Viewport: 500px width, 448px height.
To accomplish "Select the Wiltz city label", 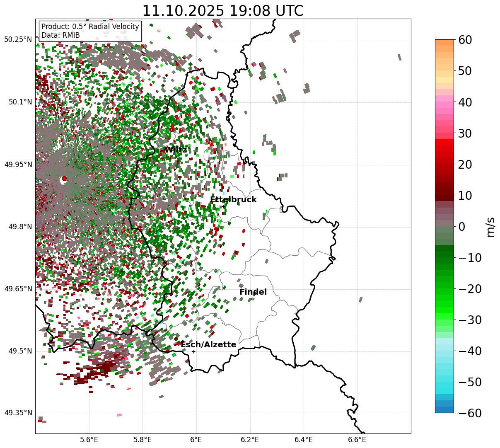I will pyautogui.click(x=176, y=150).
